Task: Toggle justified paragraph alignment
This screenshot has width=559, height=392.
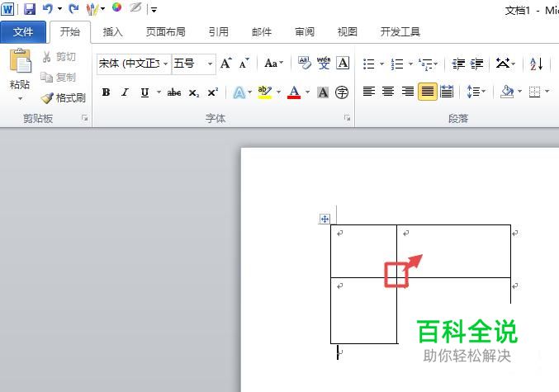Action: pyautogui.click(x=428, y=92)
